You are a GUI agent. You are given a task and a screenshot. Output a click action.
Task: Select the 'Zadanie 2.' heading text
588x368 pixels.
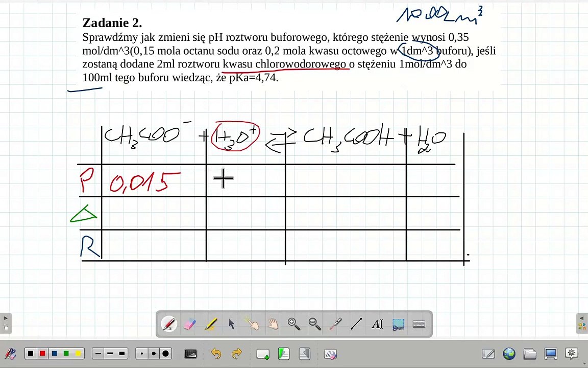[112, 23]
